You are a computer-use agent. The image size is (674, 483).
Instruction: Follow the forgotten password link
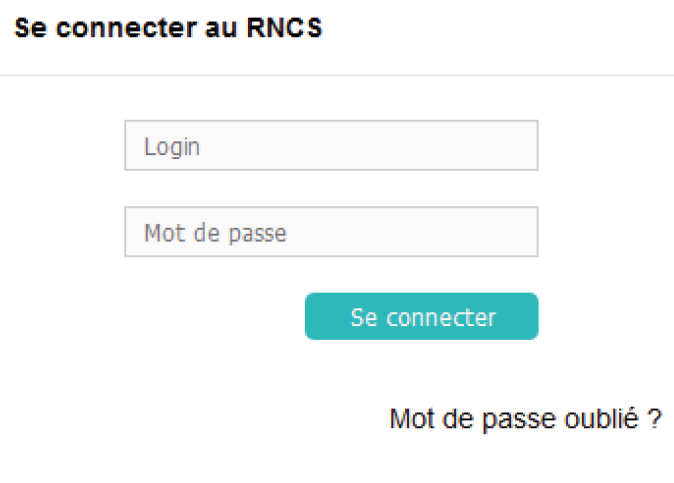point(525,419)
